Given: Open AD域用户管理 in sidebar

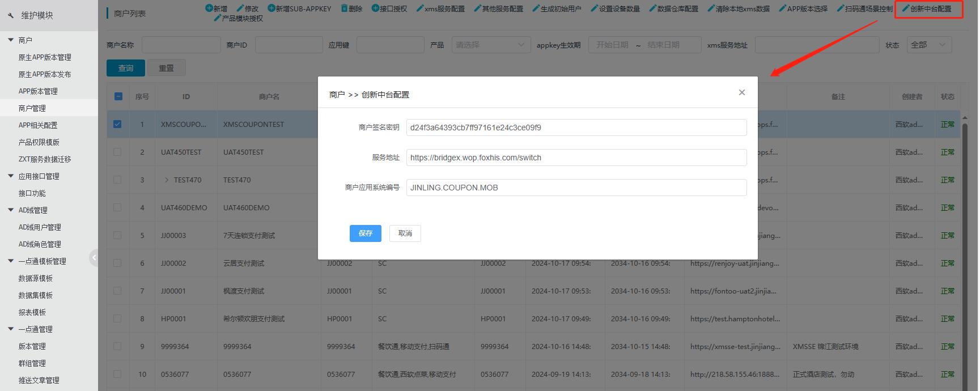Looking at the screenshot, I should point(40,227).
